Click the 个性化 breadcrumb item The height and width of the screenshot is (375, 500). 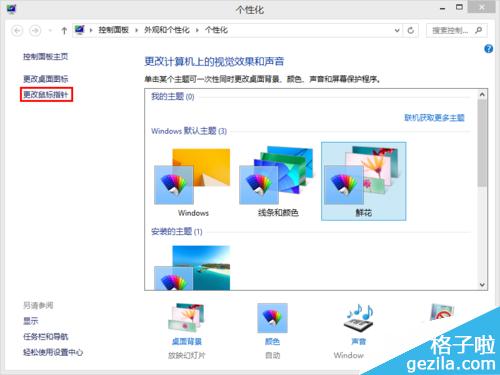click(216, 30)
